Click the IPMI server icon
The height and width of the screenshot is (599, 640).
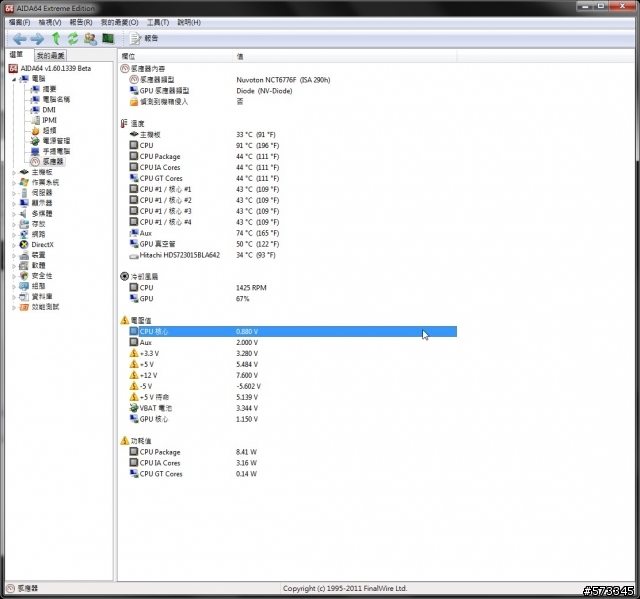[x=36, y=120]
